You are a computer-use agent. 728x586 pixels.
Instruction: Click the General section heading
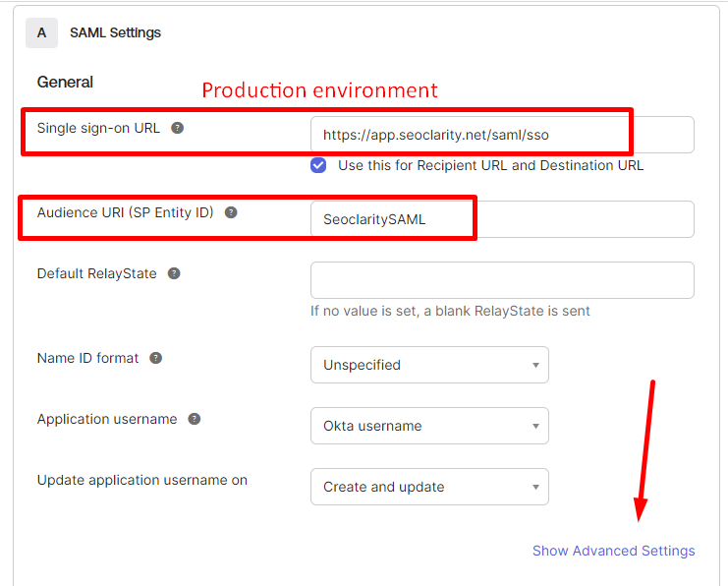tap(65, 83)
